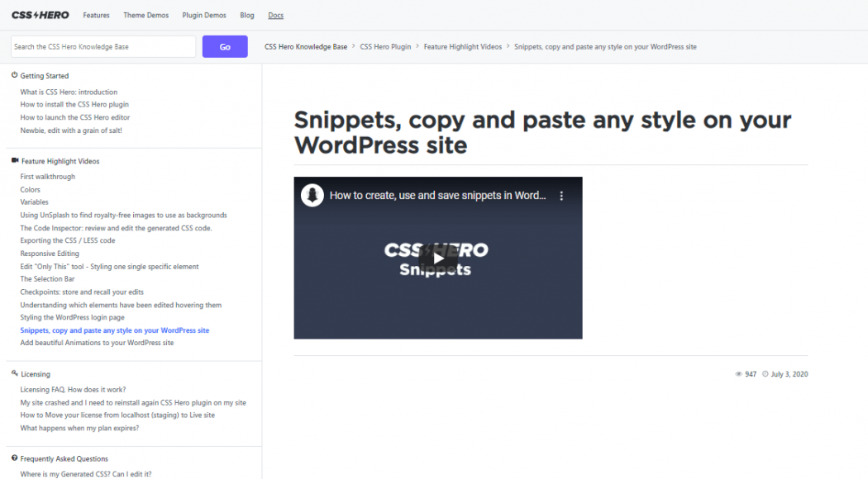
Task: Focus the Knowledge Base search field
Action: [x=103, y=47]
